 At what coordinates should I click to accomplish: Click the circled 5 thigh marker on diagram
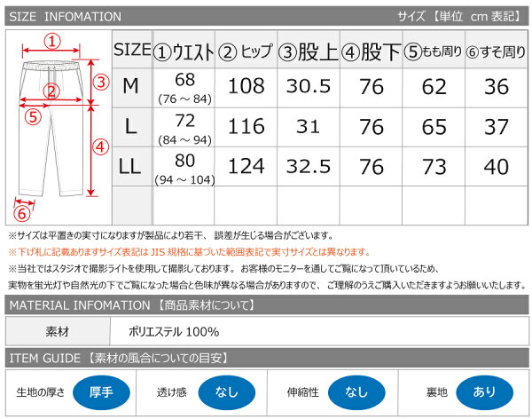click(x=32, y=115)
